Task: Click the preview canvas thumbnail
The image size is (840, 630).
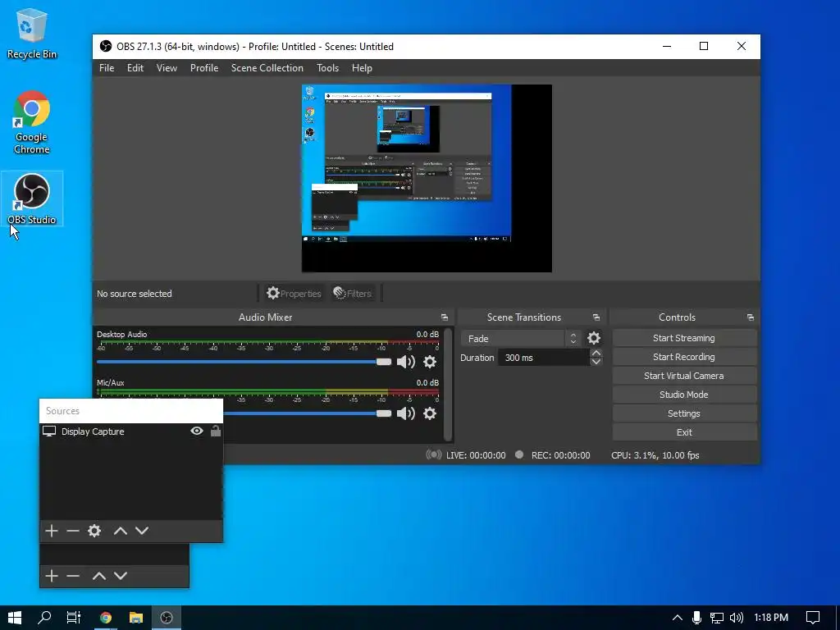Action: pos(427,178)
